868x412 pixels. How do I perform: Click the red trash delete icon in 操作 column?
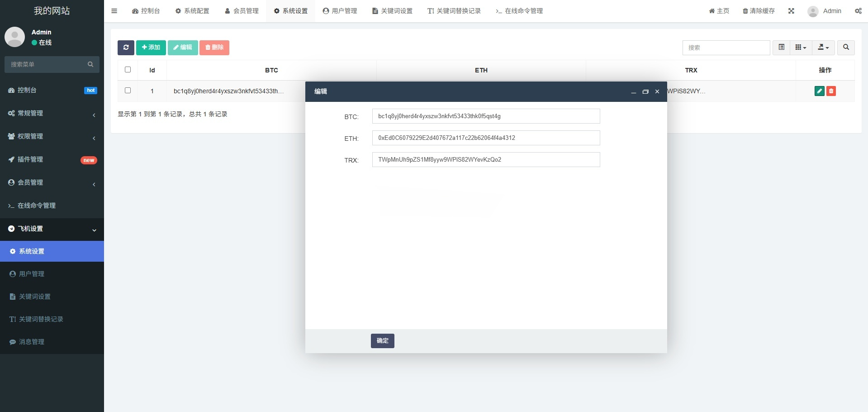[831, 91]
